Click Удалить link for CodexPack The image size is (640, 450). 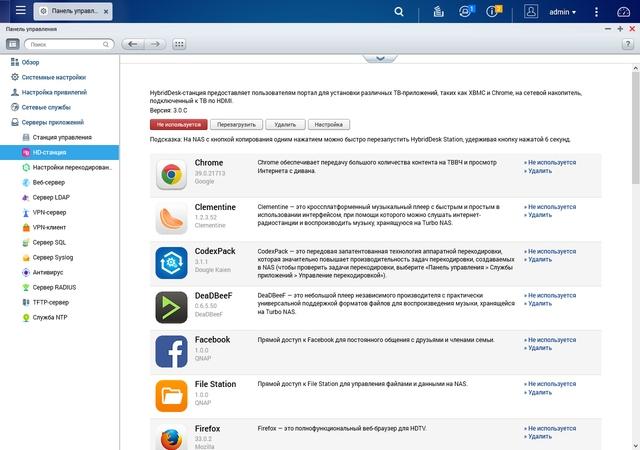click(538, 260)
